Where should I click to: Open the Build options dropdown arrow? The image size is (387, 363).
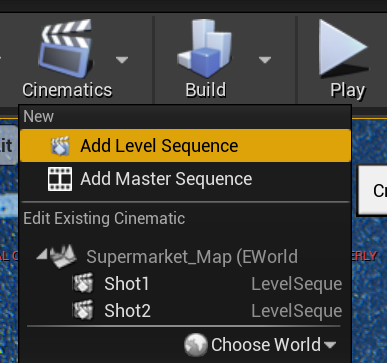265,60
